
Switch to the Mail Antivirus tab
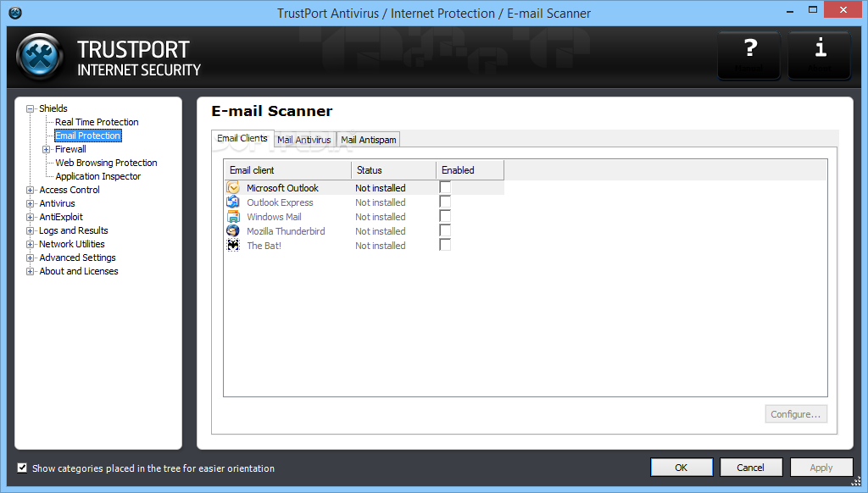(x=304, y=140)
